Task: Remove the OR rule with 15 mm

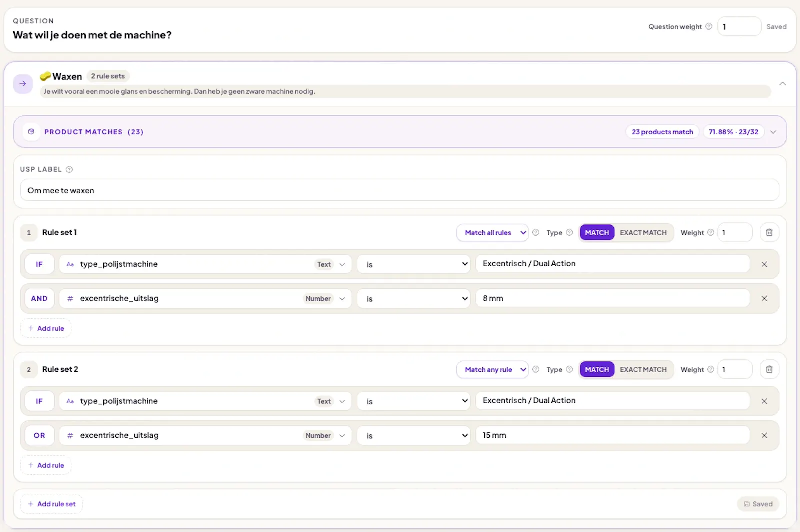Action: (x=764, y=436)
